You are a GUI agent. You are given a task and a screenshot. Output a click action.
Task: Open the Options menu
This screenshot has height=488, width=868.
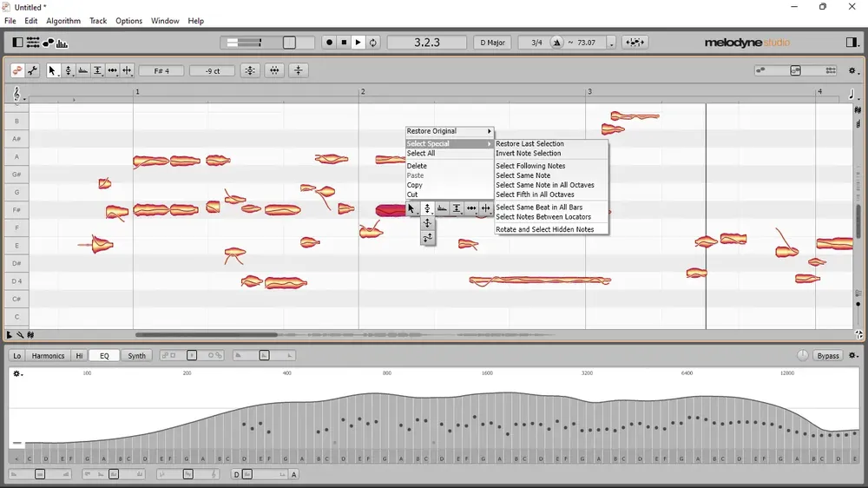tap(129, 21)
